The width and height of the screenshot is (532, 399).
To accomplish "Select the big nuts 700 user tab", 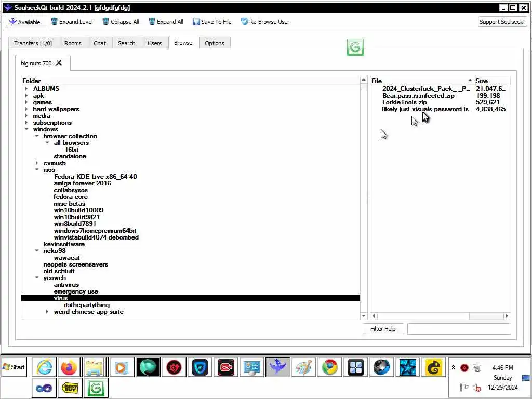I will [36, 63].
